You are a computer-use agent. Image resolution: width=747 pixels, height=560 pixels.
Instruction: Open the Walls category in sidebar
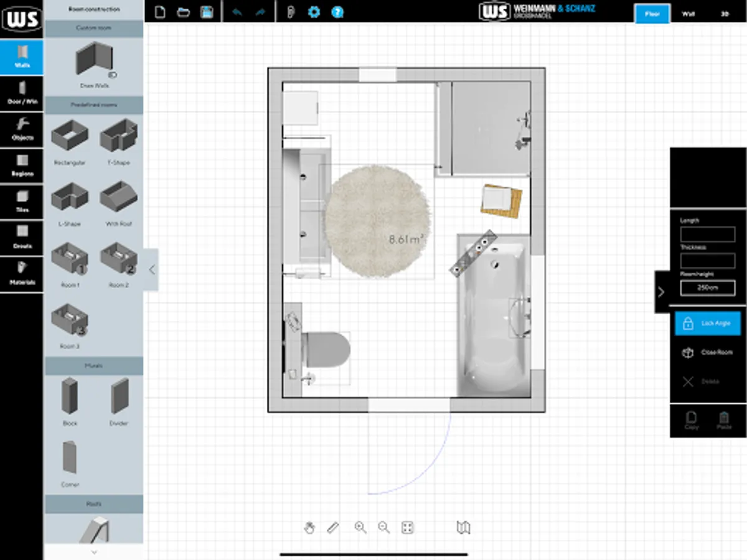tap(22, 57)
